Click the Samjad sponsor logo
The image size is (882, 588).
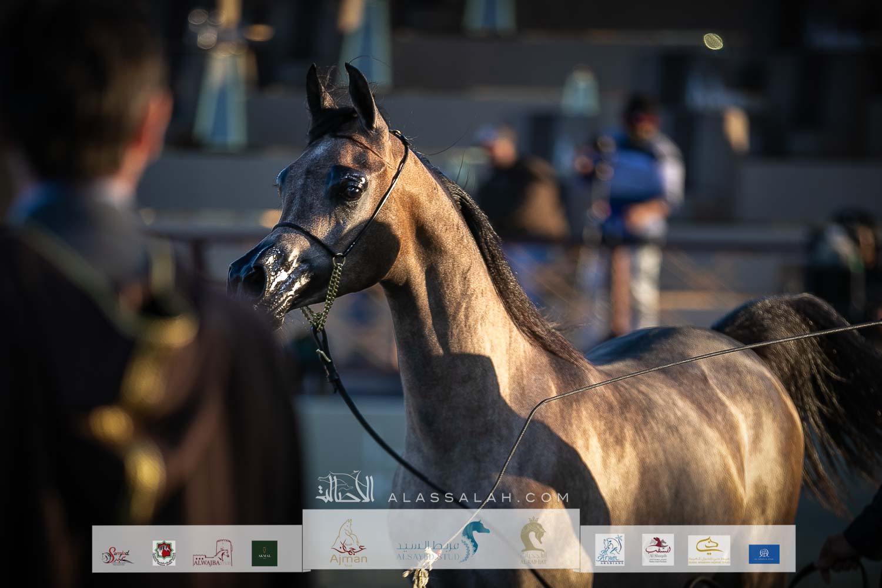[116, 554]
